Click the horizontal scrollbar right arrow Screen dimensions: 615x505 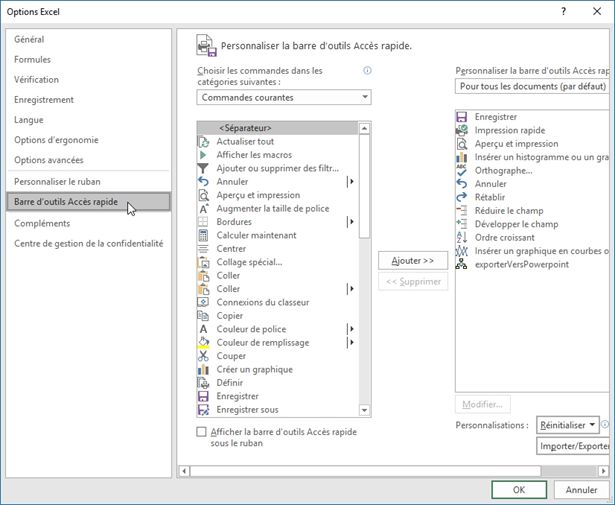point(604,471)
